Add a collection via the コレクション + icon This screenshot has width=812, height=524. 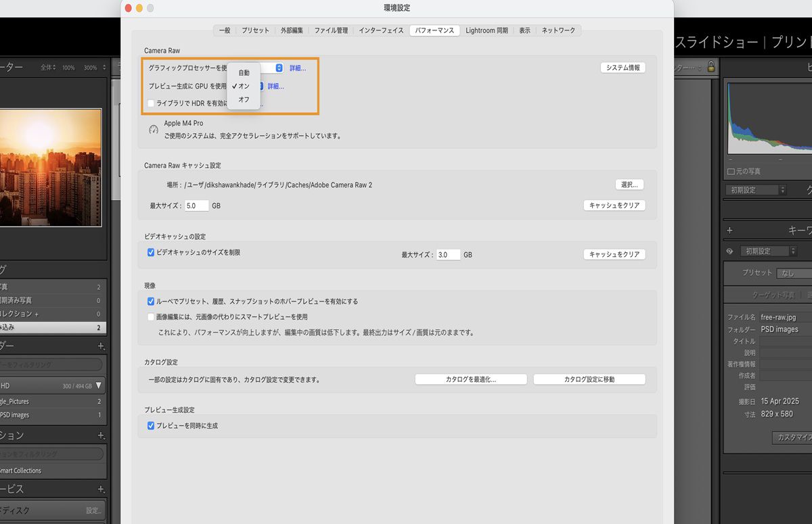101,435
